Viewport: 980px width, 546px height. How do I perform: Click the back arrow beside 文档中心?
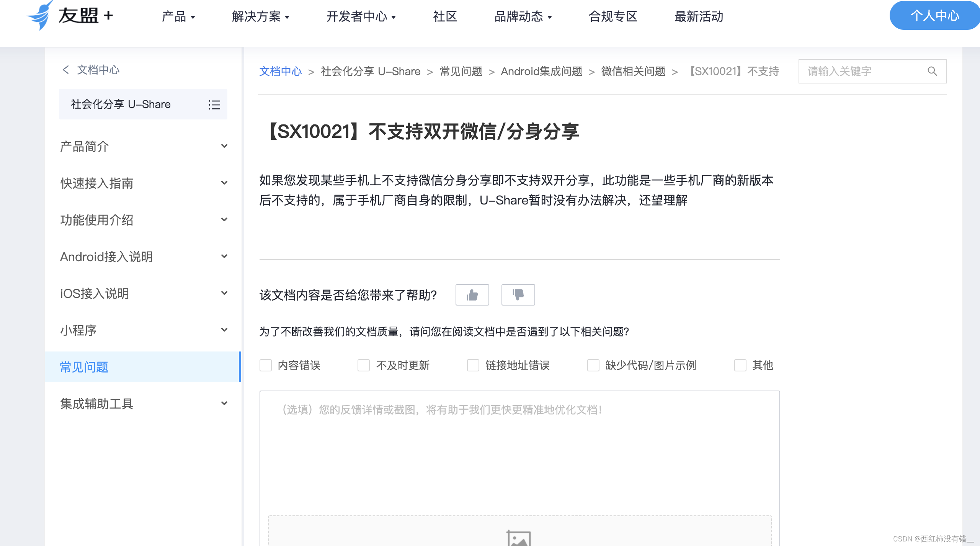[66, 70]
